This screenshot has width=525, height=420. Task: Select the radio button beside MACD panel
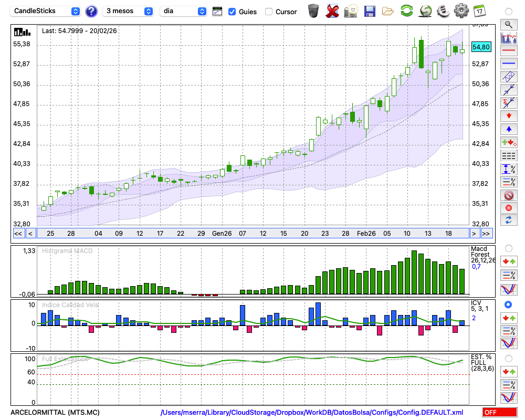pyautogui.click(x=508, y=248)
